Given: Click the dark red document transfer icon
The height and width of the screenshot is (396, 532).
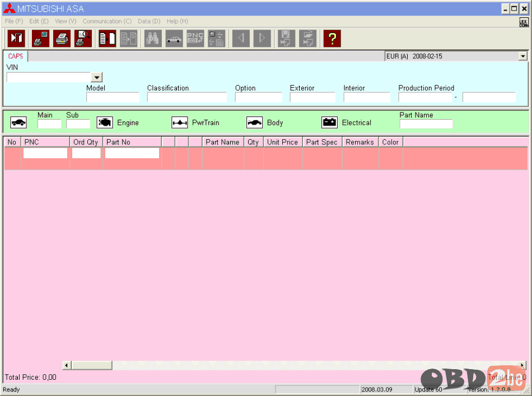Looking at the screenshot, I should point(107,38).
